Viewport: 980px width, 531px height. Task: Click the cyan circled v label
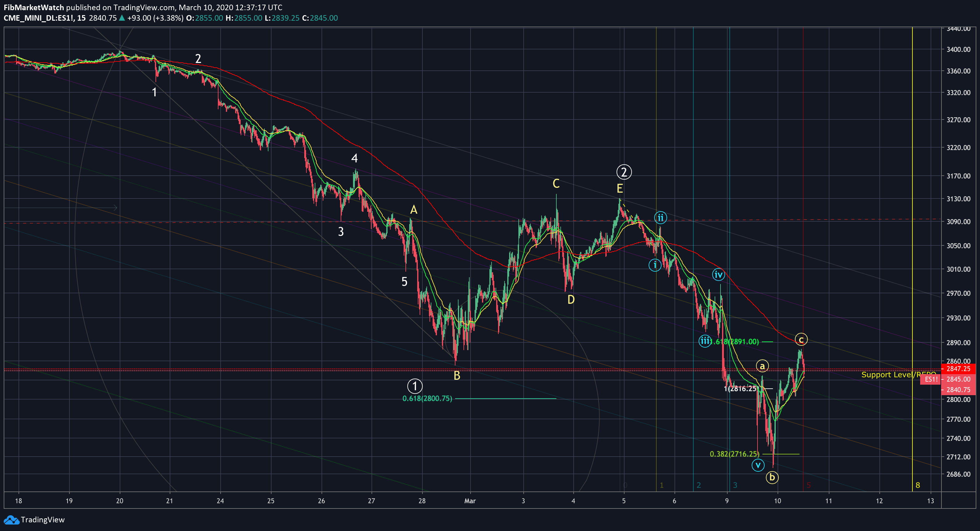[758, 465]
